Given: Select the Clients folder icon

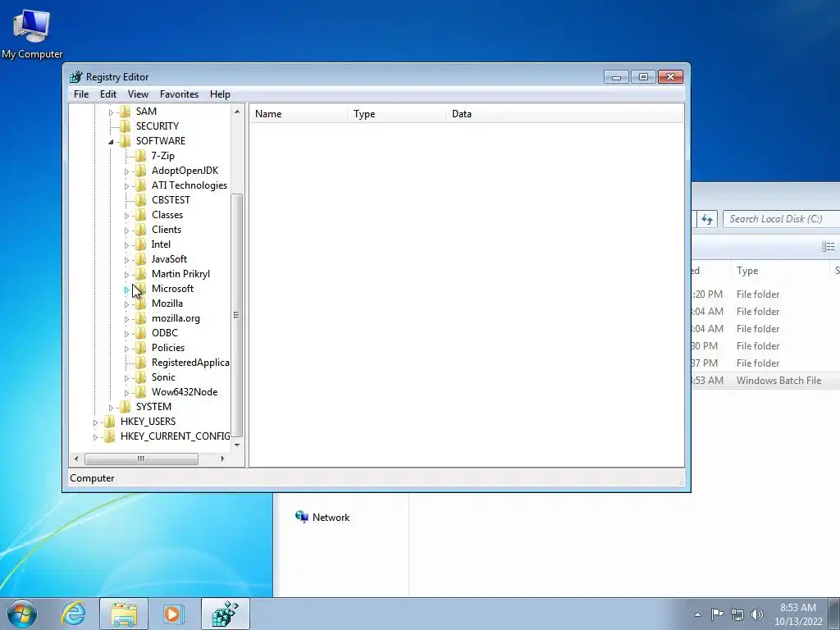Looking at the screenshot, I should (140, 230).
